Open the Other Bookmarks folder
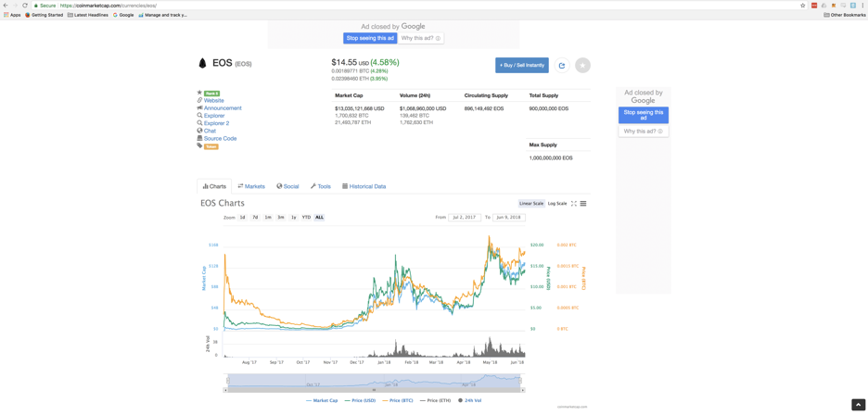 845,15
